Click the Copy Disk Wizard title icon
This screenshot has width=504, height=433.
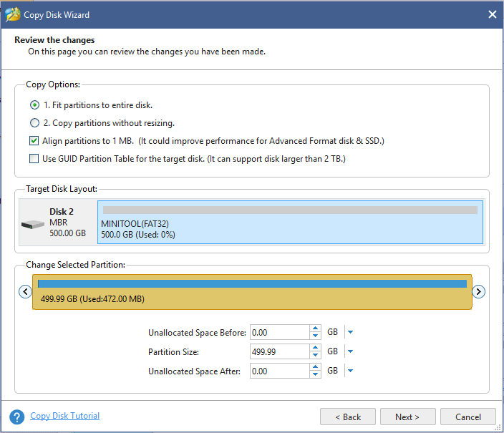pyautogui.click(x=13, y=14)
